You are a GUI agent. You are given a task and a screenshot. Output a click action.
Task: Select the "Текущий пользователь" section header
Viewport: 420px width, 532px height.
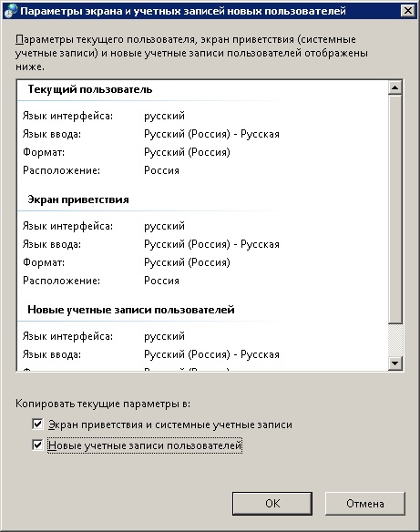(90, 89)
